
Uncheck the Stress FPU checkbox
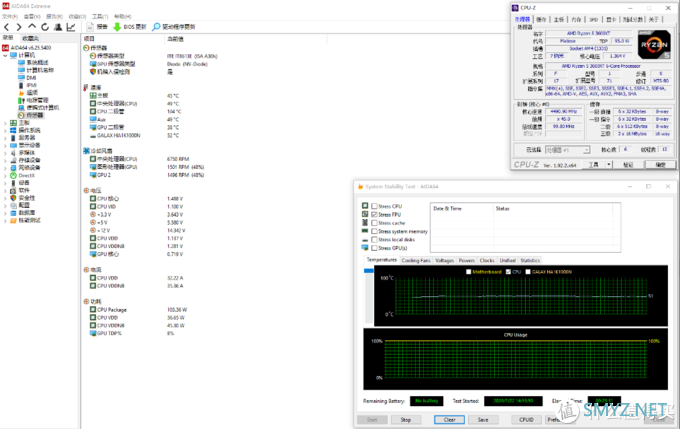tap(374, 215)
